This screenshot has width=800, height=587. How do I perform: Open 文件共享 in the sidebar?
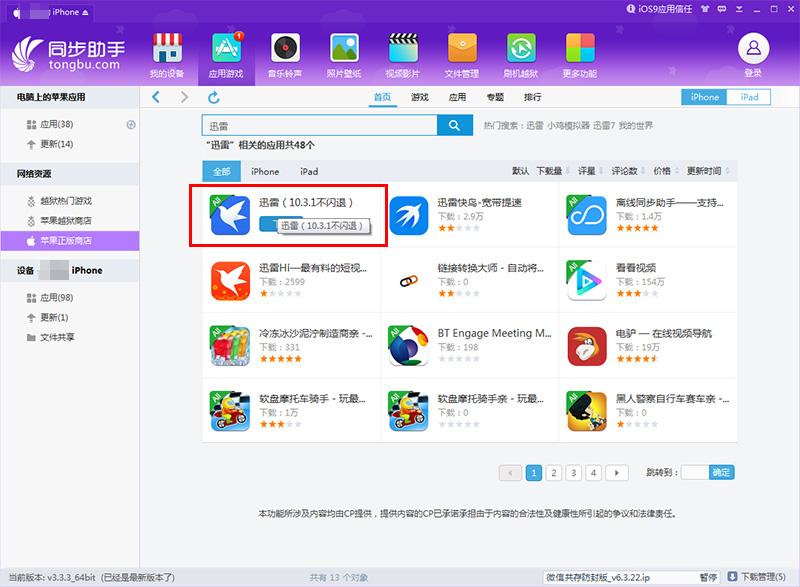click(57, 337)
